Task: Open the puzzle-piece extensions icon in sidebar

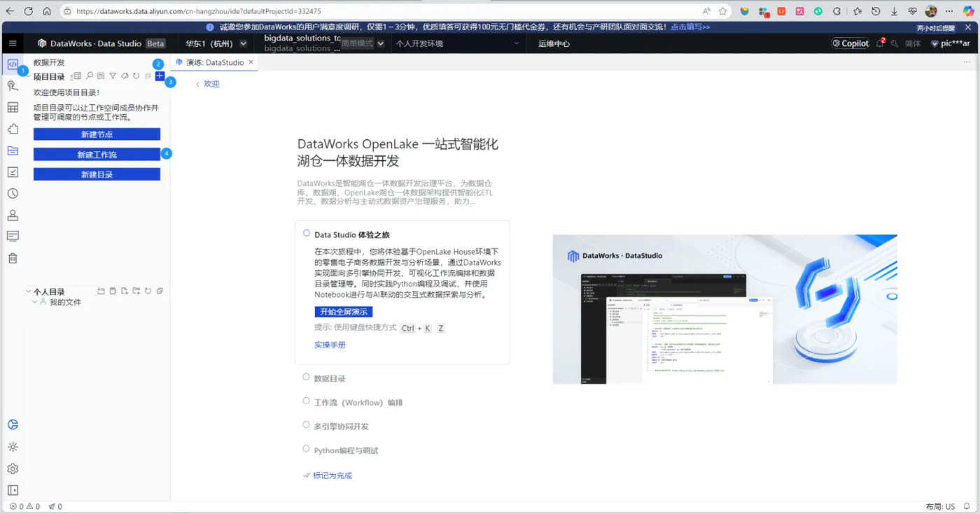Action: [13, 129]
